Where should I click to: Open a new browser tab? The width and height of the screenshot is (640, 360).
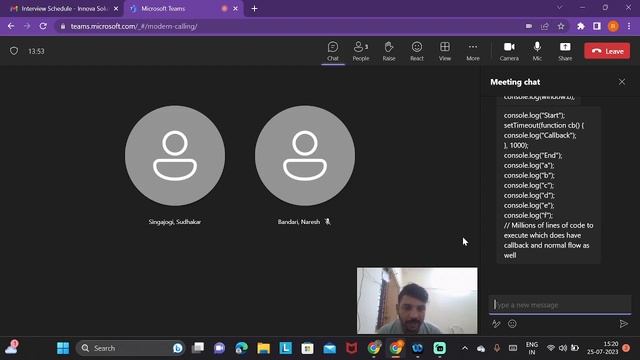254,9
